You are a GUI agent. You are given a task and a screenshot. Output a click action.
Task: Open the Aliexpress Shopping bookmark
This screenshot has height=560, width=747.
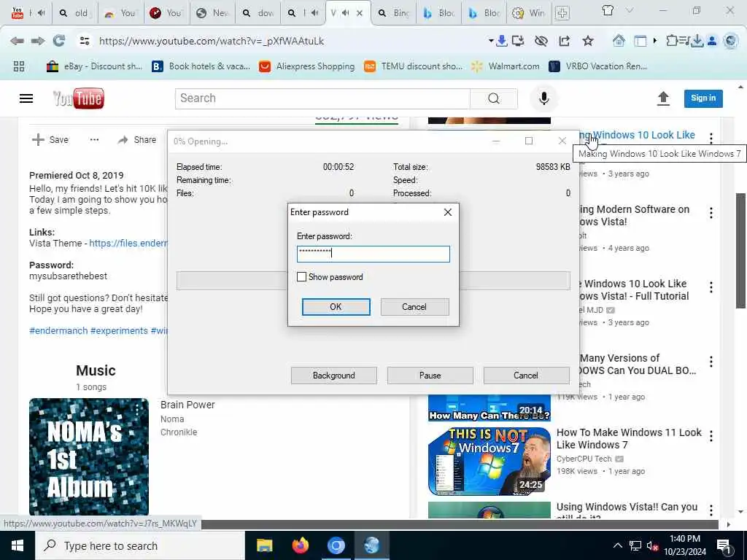(307, 66)
